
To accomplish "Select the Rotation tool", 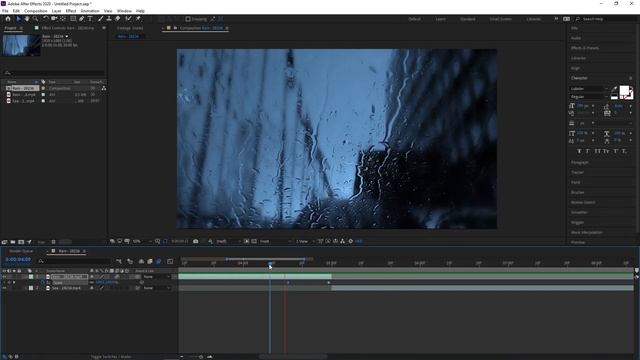I will (x=46, y=19).
